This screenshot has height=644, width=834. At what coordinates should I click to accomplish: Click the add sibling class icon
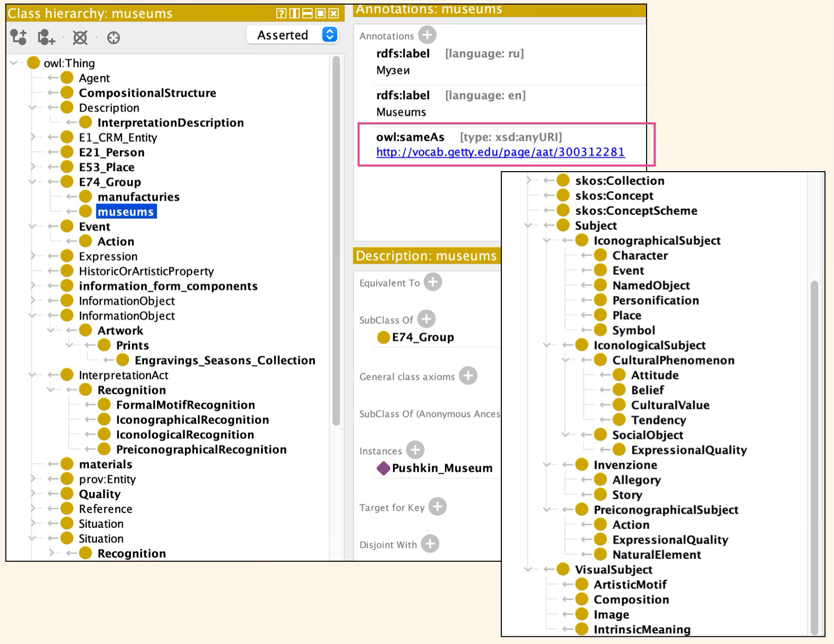[46, 37]
